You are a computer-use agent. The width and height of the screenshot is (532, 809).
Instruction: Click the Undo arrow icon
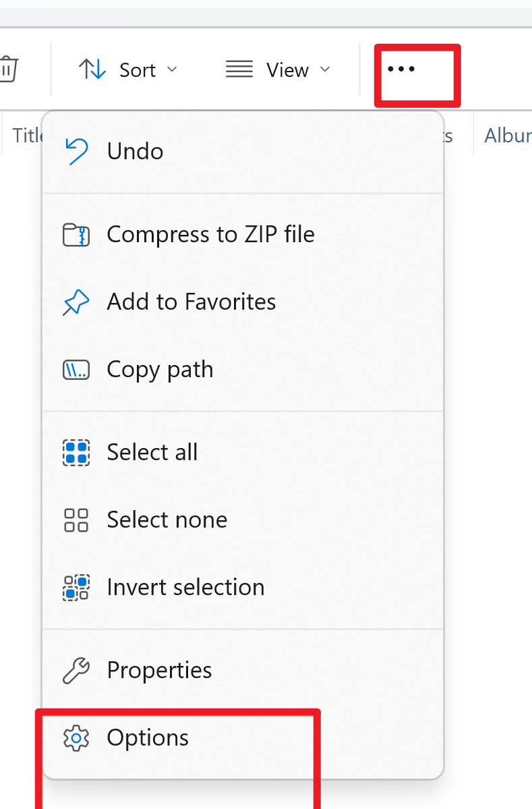(x=76, y=151)
